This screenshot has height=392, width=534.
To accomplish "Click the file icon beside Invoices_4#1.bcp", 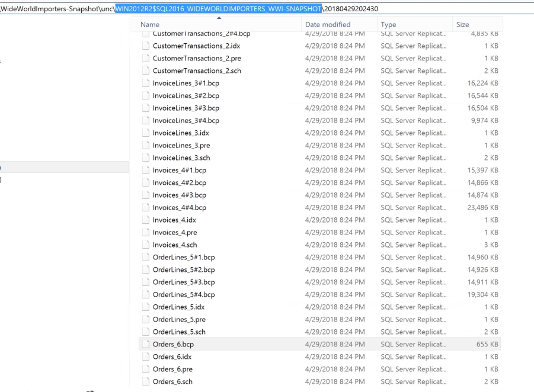I will coord(146,170).
